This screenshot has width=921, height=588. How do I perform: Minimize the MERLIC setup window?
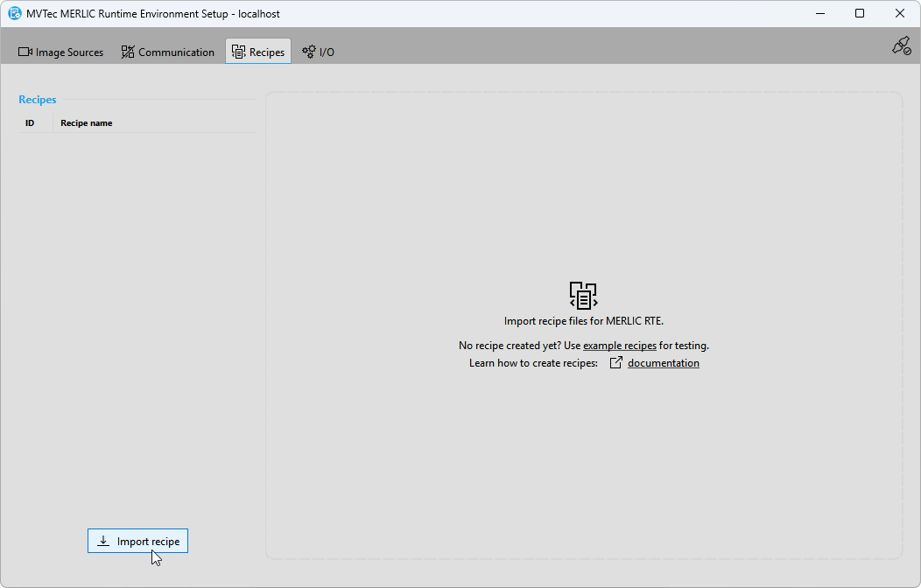(x=820, y=14)
